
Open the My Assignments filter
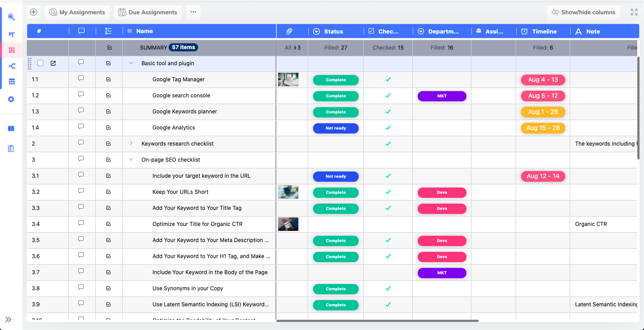pyautogui.click(x=77, y=12)
